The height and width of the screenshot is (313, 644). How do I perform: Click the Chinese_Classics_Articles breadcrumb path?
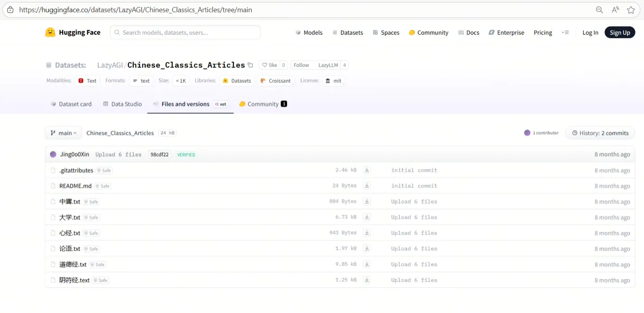tap(120, 133)
